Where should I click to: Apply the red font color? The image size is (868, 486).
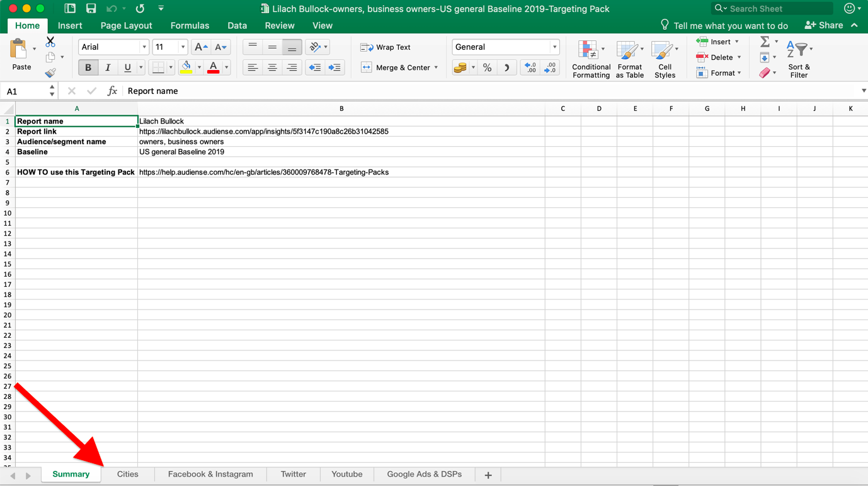(x=214, y=67)
